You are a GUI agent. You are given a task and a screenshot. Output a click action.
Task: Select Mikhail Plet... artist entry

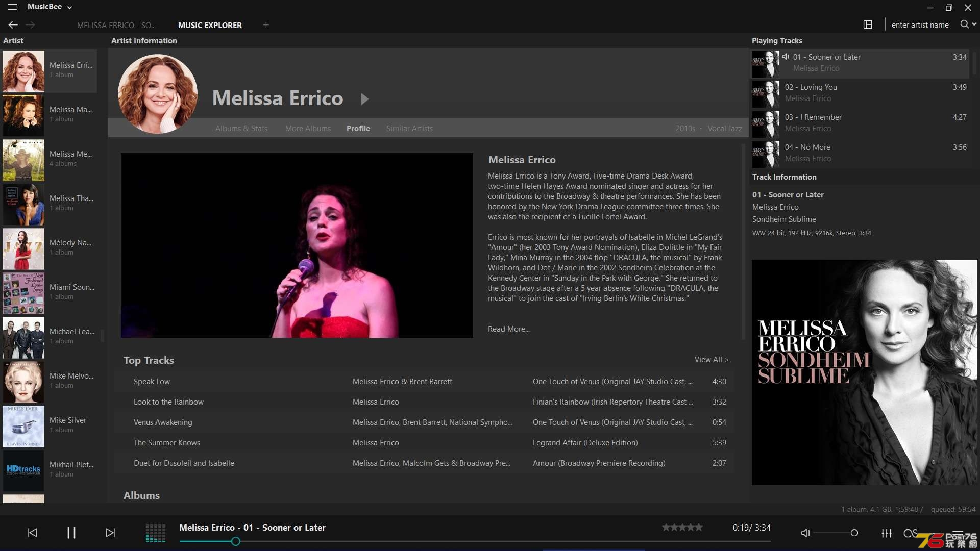coord(50,470)
